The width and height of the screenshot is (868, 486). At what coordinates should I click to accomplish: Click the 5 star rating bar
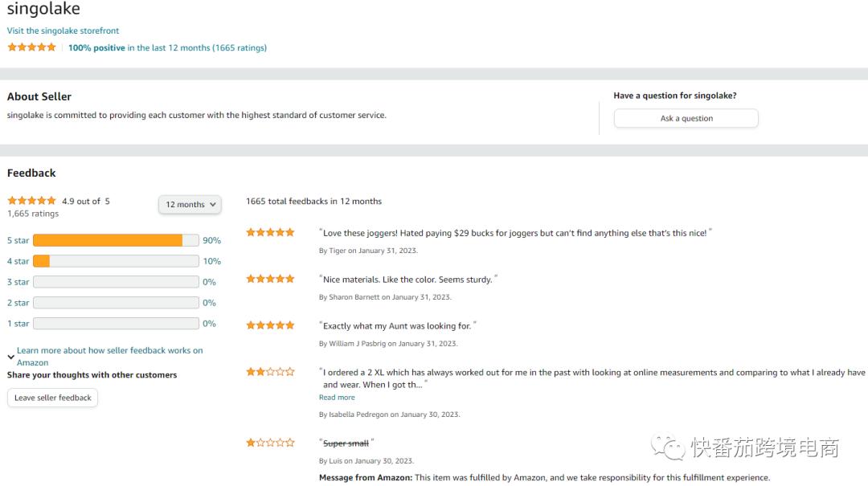[116, 240]
